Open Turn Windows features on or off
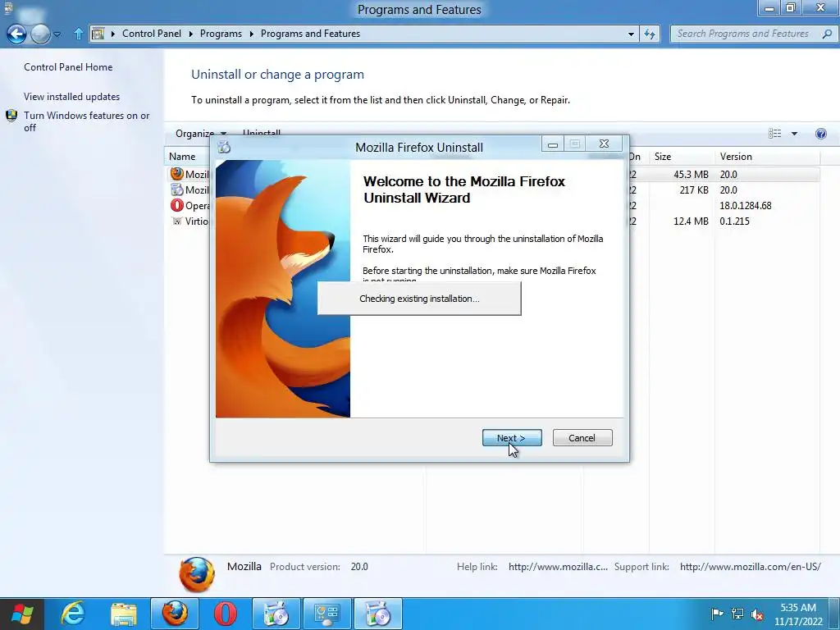Viewport: 840px width, 630px height. (x=87, y=121)
